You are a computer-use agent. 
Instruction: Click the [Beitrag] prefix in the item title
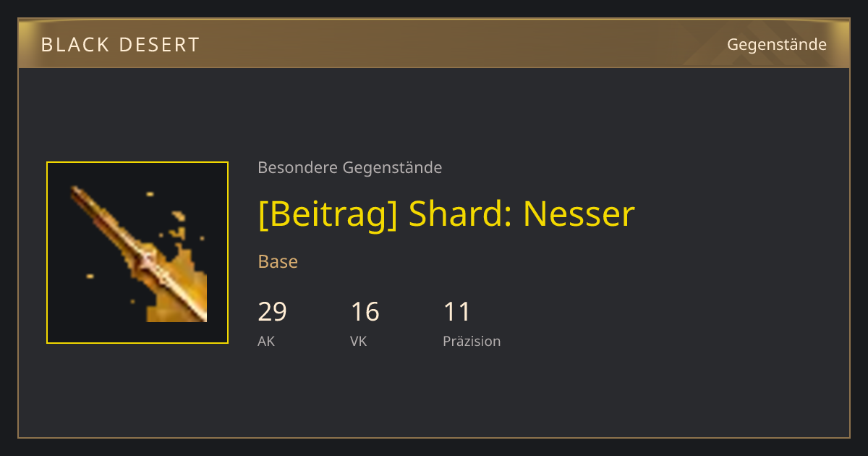328,214
